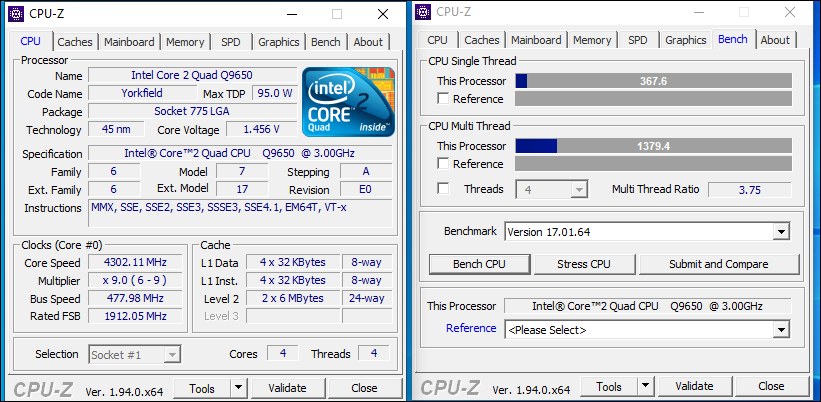Click Tools button in left window

click(x=202, y=388)
